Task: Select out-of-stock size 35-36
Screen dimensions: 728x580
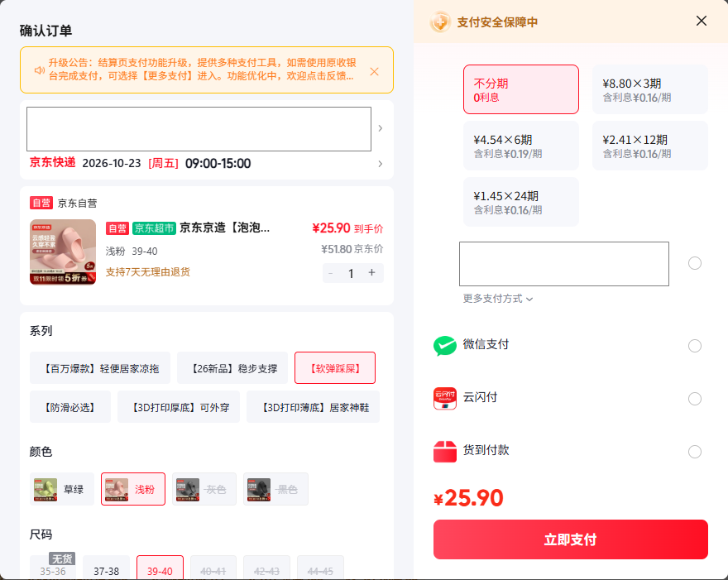Action: pos(52,568)
